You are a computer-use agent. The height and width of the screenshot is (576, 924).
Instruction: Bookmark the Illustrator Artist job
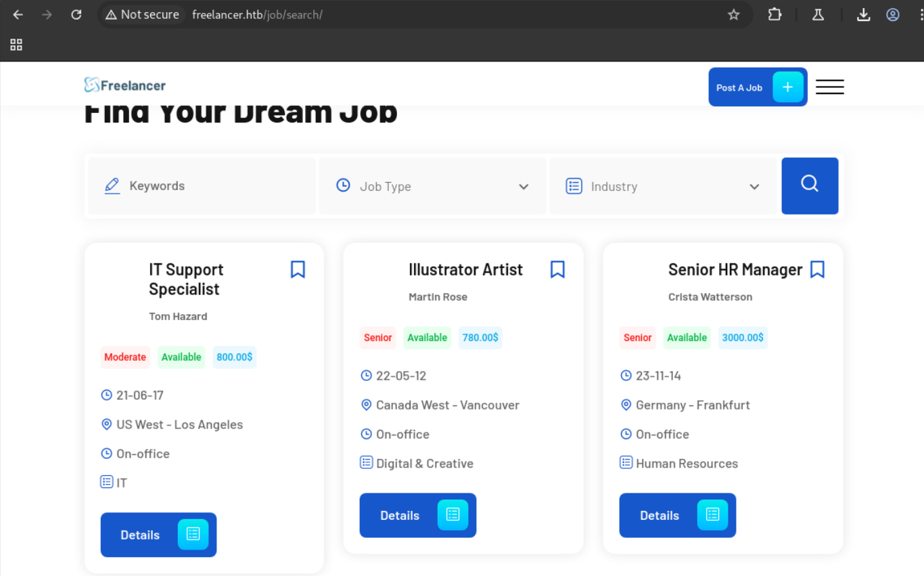click(x=557, y=269)
